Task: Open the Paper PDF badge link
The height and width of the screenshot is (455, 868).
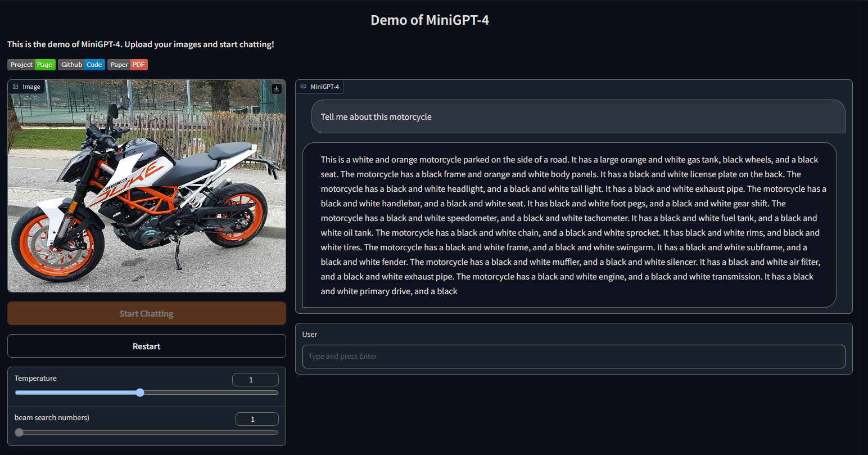Action: [x=128, y=65]
